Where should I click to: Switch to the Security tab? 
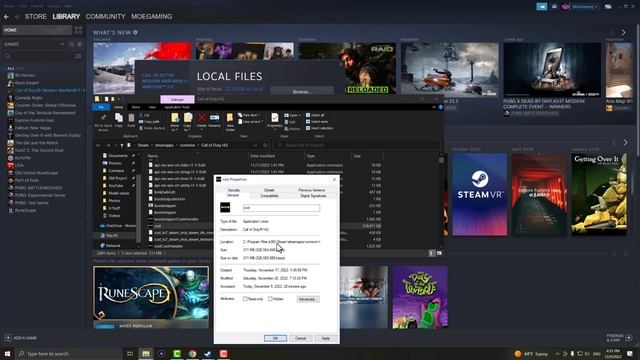tap(233, 190)
